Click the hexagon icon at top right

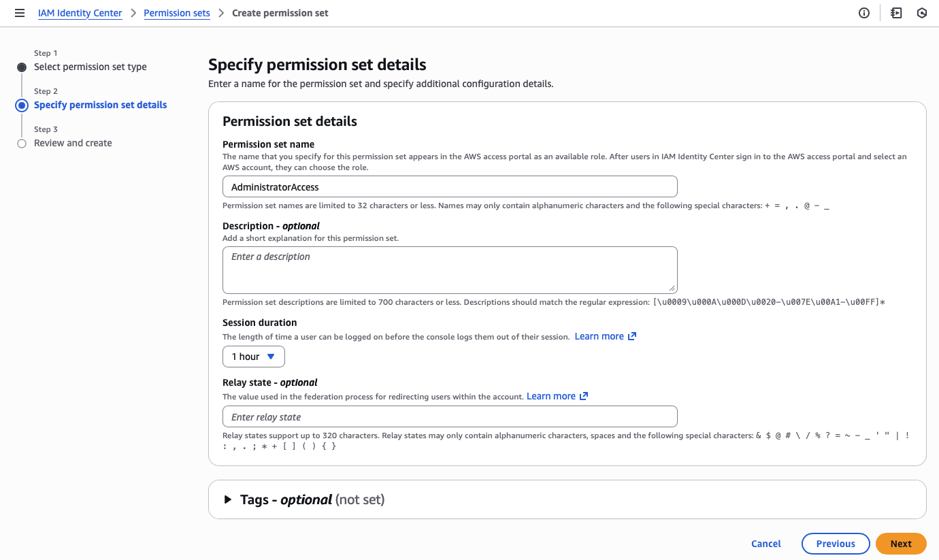pos(922,12)
